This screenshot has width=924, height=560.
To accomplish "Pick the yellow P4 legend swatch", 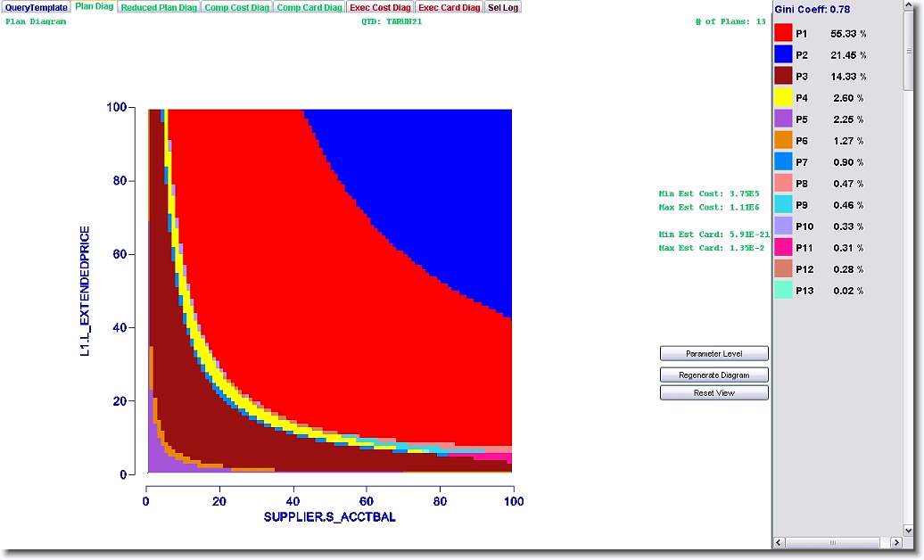I will (x=783, y=98).
